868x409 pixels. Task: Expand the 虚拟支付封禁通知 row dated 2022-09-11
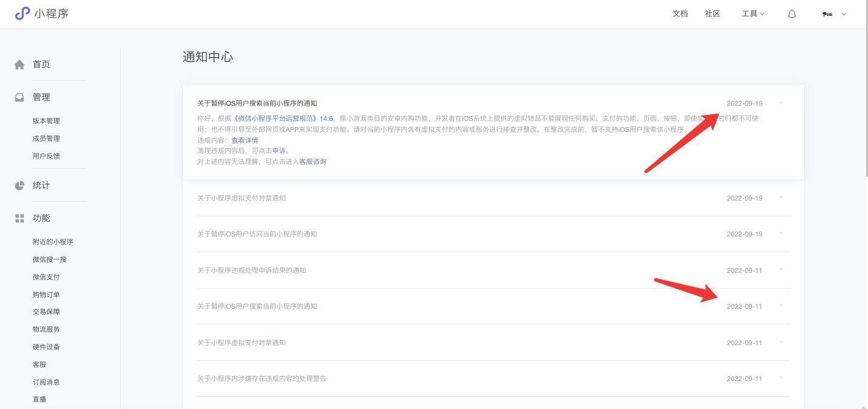[x=781, y=342]
